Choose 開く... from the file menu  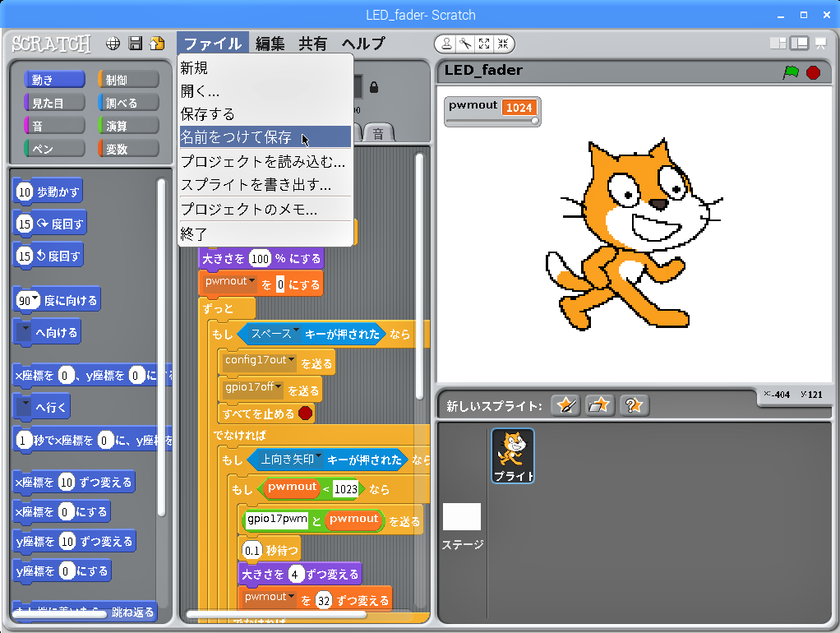point(265,91)
